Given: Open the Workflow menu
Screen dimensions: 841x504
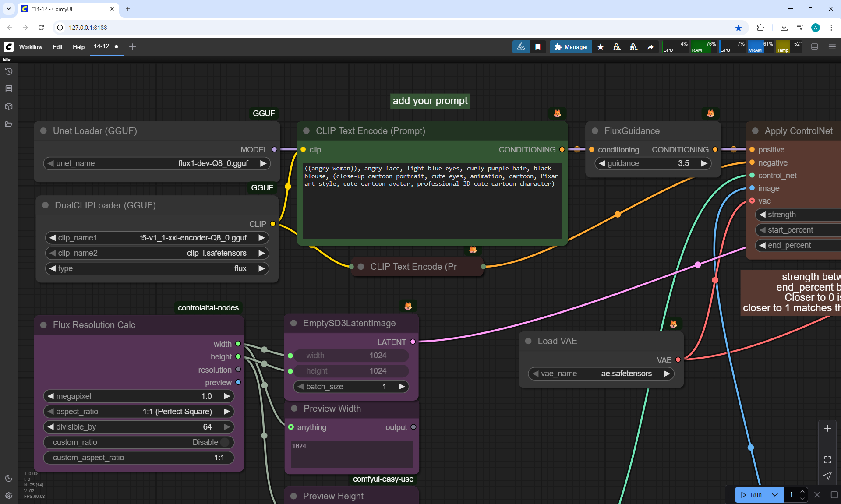Looking at the screenshot, I should [x=31, y=47].
